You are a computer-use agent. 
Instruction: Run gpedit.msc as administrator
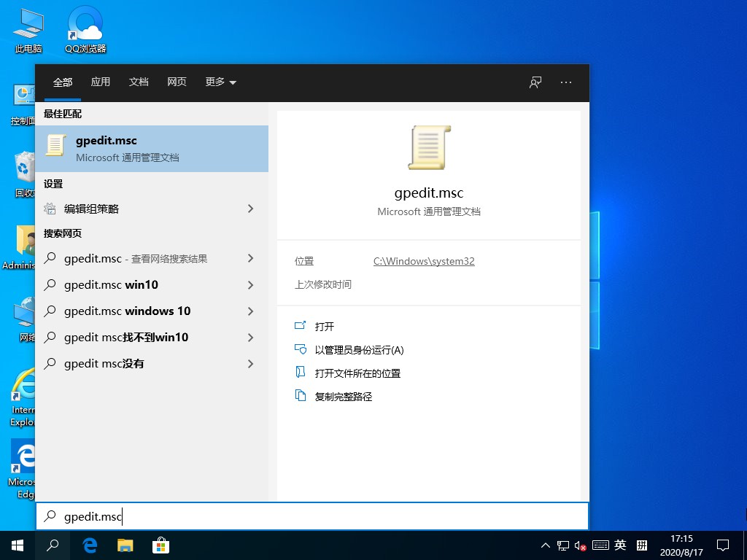pyautogui.click(x=357, y=349)
